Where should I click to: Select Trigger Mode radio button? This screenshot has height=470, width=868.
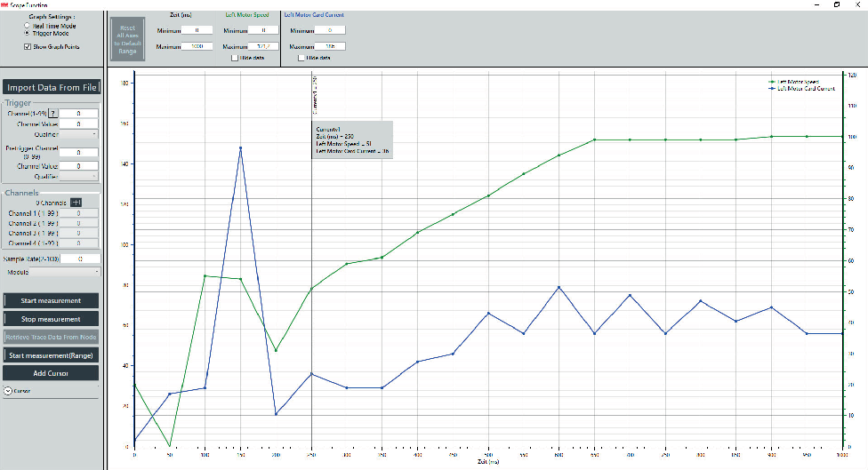26,33
